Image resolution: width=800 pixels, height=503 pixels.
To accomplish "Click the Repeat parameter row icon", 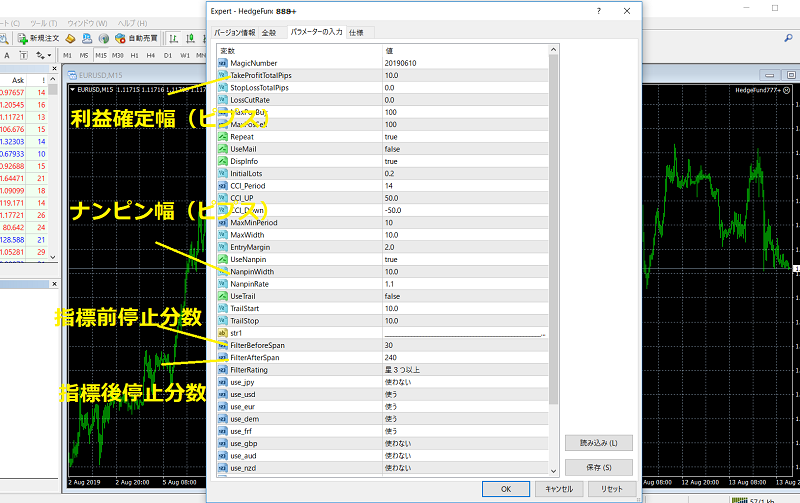I will click(x=224, y=137).
